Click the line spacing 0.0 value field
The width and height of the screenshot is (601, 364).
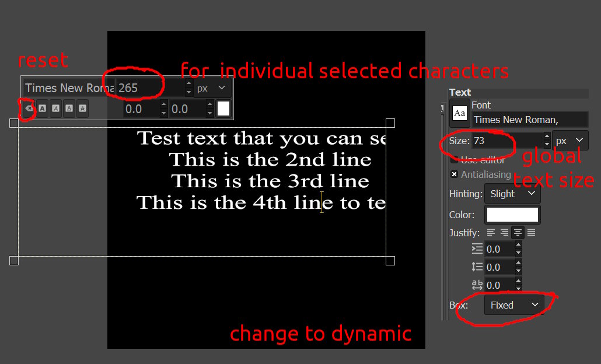pos(499,267)
